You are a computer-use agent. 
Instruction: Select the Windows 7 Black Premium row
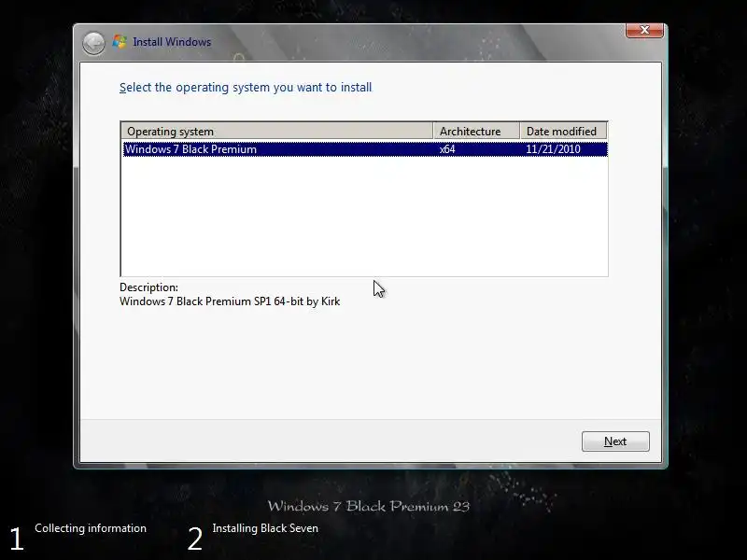point(365,149)
